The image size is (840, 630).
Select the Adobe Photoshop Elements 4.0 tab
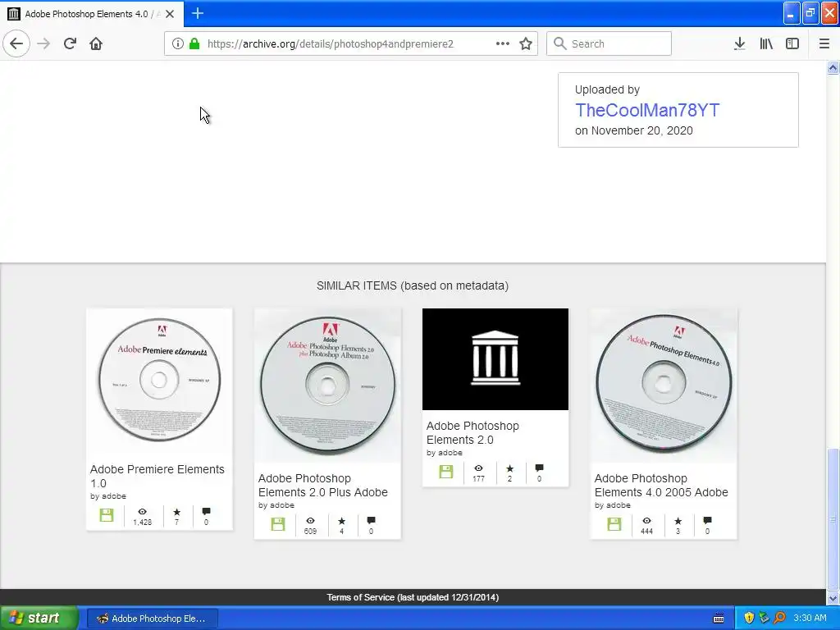point(91,14)
